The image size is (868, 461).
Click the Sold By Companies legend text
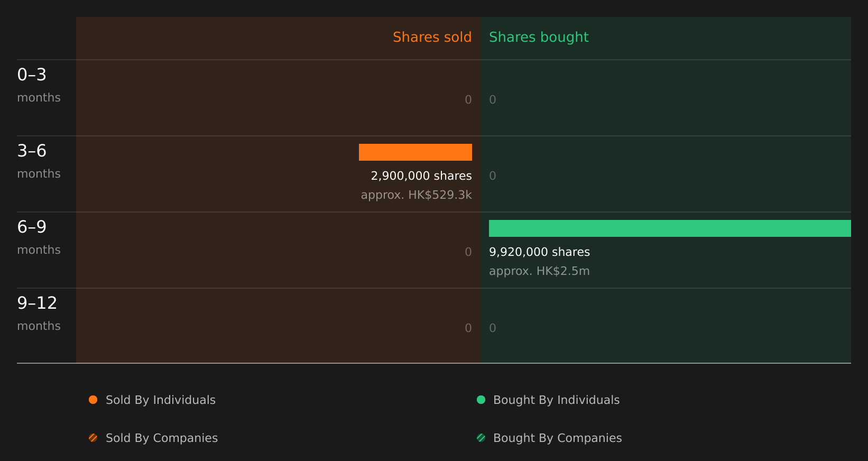click(x=162, y=438)
